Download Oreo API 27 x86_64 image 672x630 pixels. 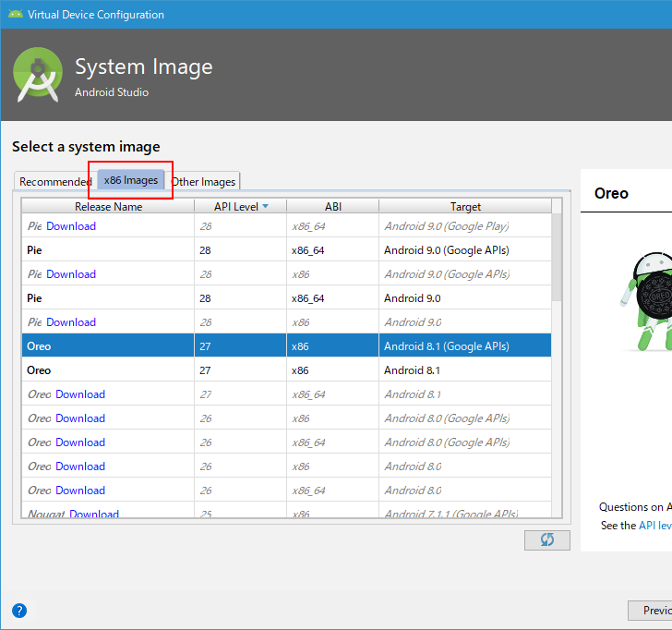pos(80,394)
